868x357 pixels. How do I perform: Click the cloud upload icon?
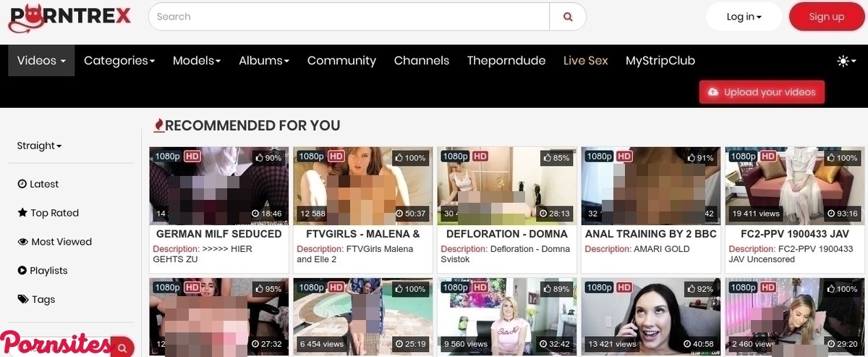[x=713, y=92]
